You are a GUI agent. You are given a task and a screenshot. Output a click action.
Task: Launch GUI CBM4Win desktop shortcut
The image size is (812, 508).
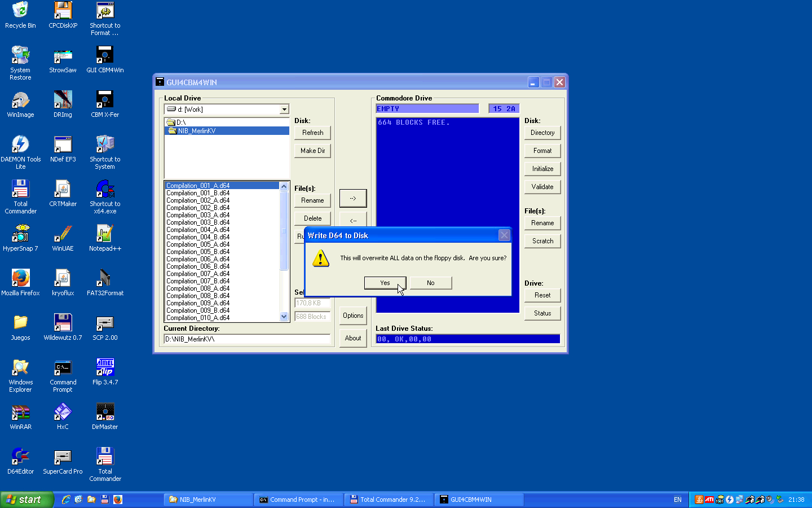coord(105,60)
